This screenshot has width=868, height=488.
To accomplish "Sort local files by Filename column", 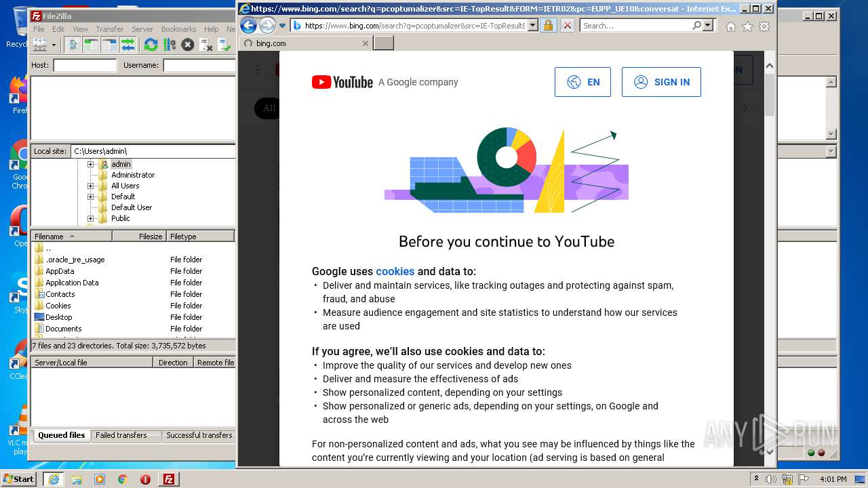I will click(x=72, y=237).
